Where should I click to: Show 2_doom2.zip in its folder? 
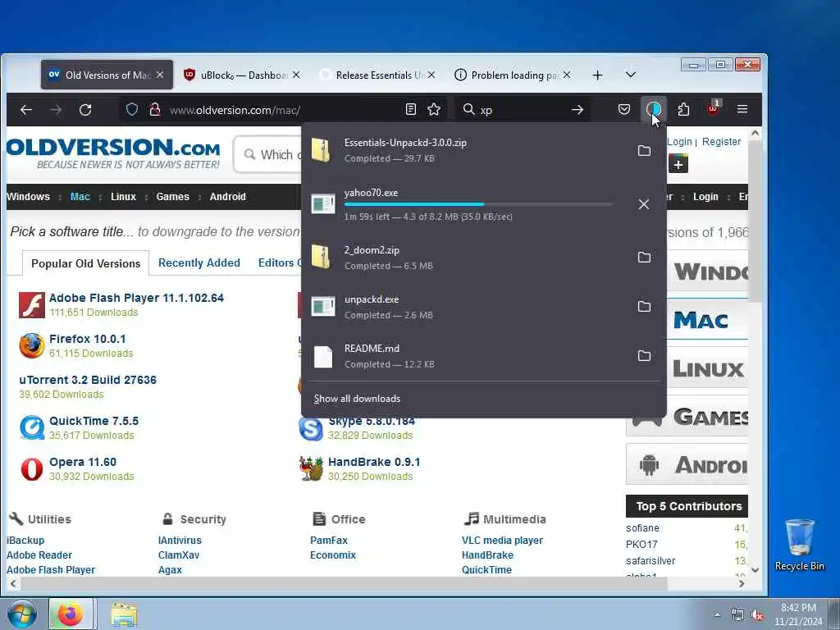645,257
